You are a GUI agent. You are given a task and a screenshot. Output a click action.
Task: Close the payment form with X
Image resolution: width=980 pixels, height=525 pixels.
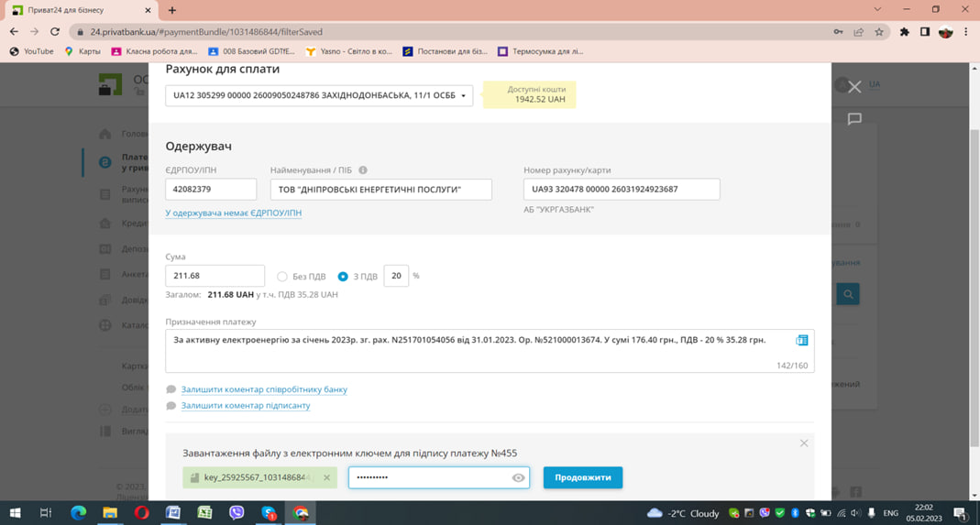pyautogui.click(x=854, y=87)
